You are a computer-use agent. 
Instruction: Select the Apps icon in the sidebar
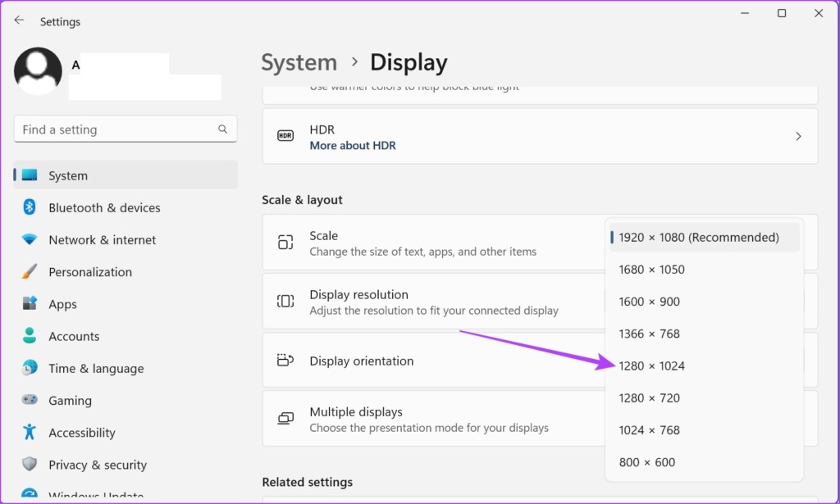[29, 303]
